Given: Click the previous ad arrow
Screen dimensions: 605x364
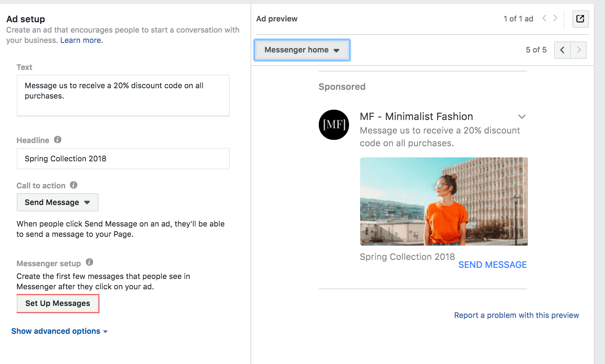Looking at the screenshot, I should pos(544,18).
